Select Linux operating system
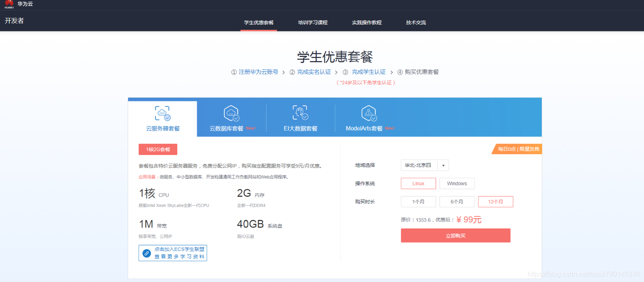 tap(418, 184)
